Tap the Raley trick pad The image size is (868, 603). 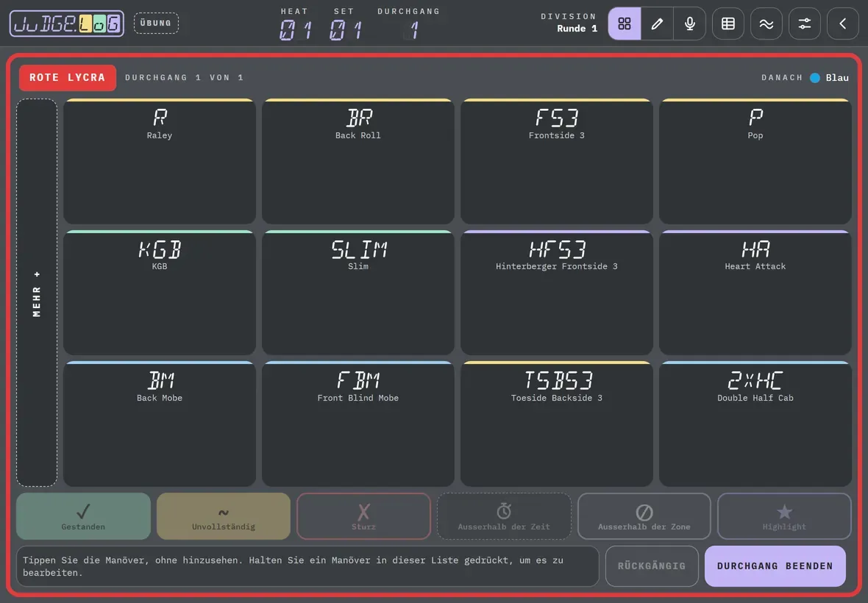[x=160, y=162]
